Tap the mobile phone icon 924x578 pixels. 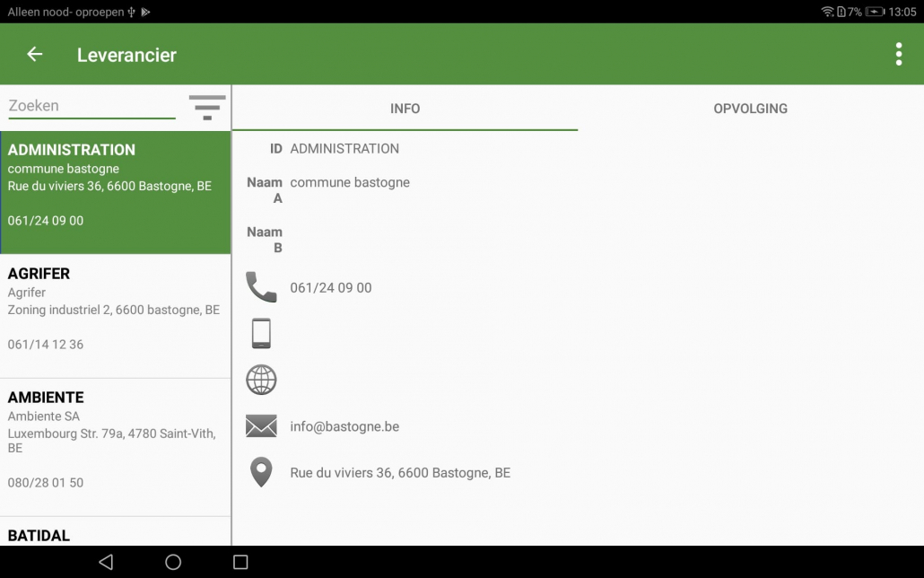tap(261, 333)
